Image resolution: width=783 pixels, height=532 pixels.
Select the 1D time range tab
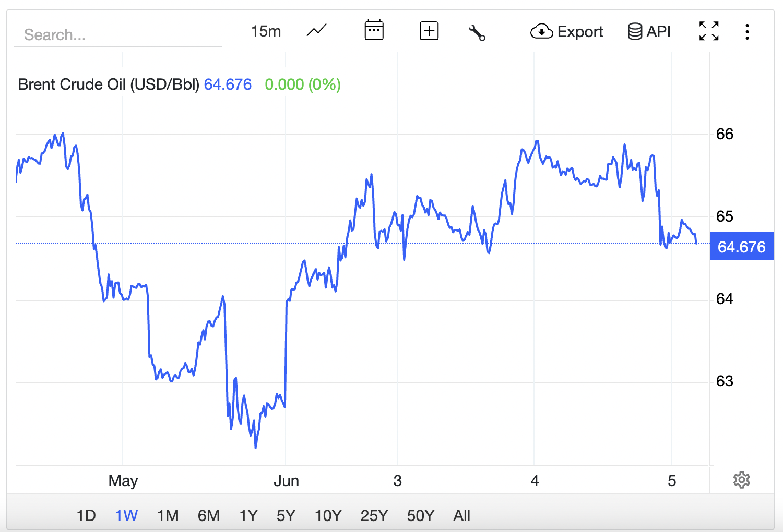pos(86,516)
